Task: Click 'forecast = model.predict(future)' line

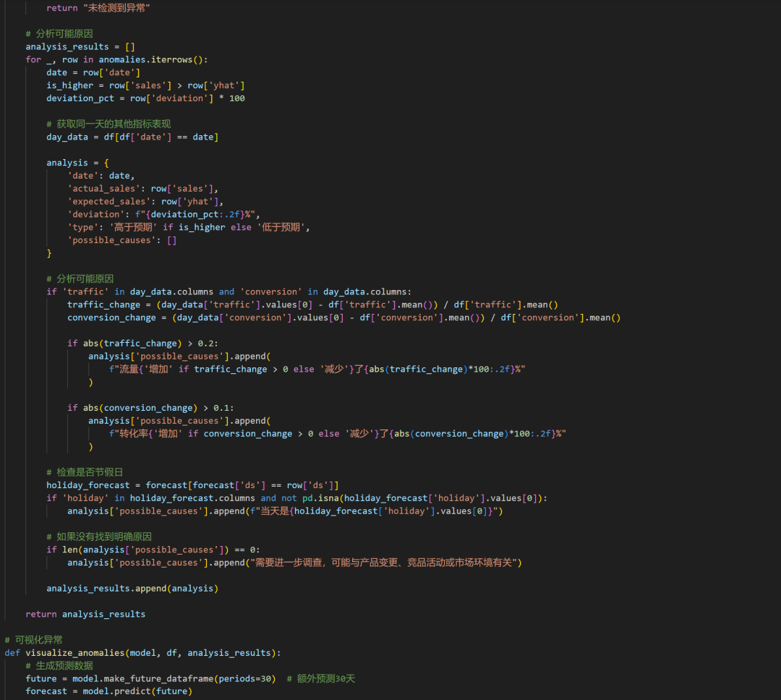Action: [109, 691]
